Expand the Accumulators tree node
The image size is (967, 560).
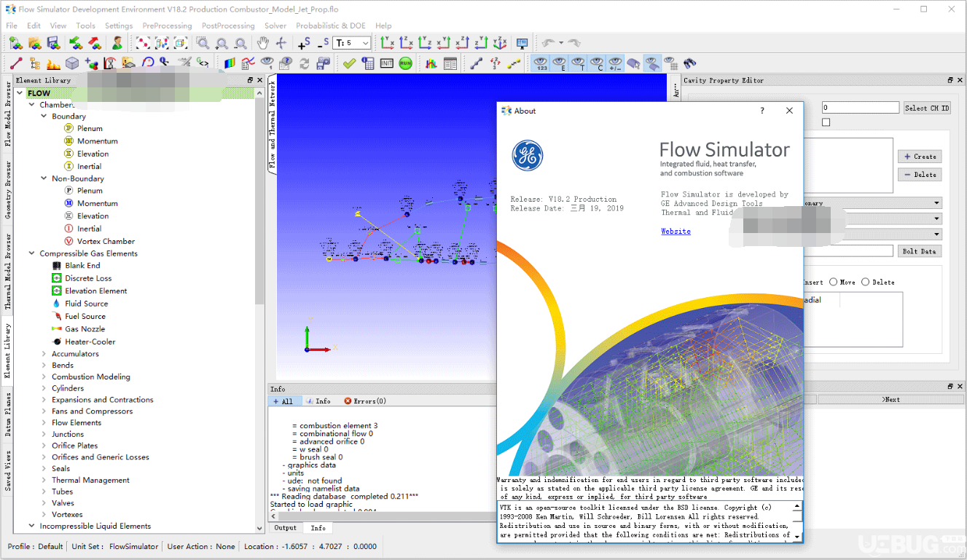click(44, 354)
